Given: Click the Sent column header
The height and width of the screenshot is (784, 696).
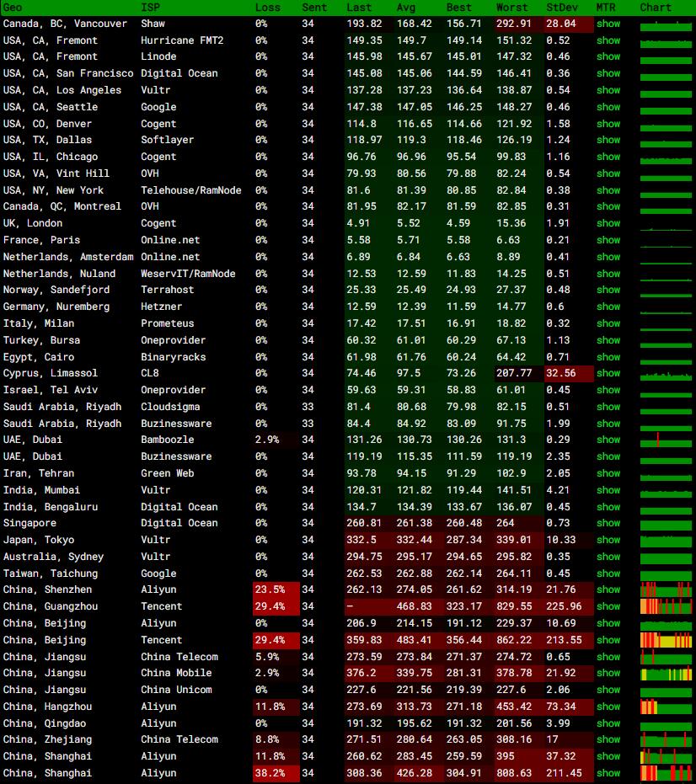Looking at the screenshot, I should click(314, 8).
